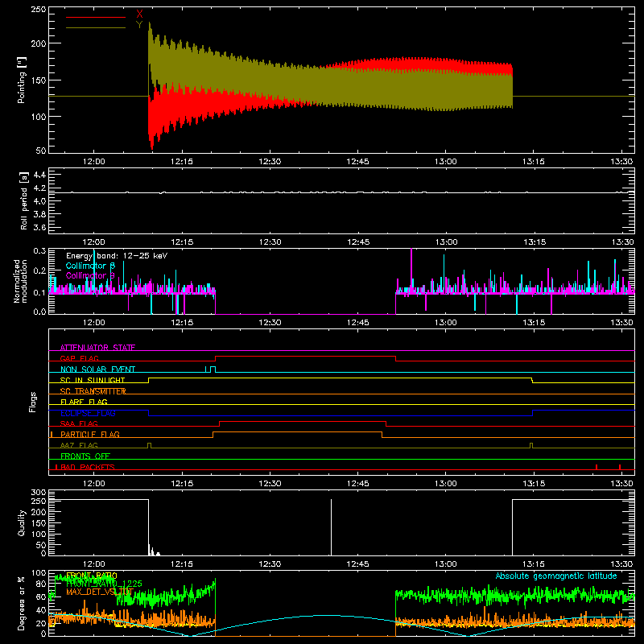Click the FLARE_FLAG label
Screen dimensions: 644x644
84,402
